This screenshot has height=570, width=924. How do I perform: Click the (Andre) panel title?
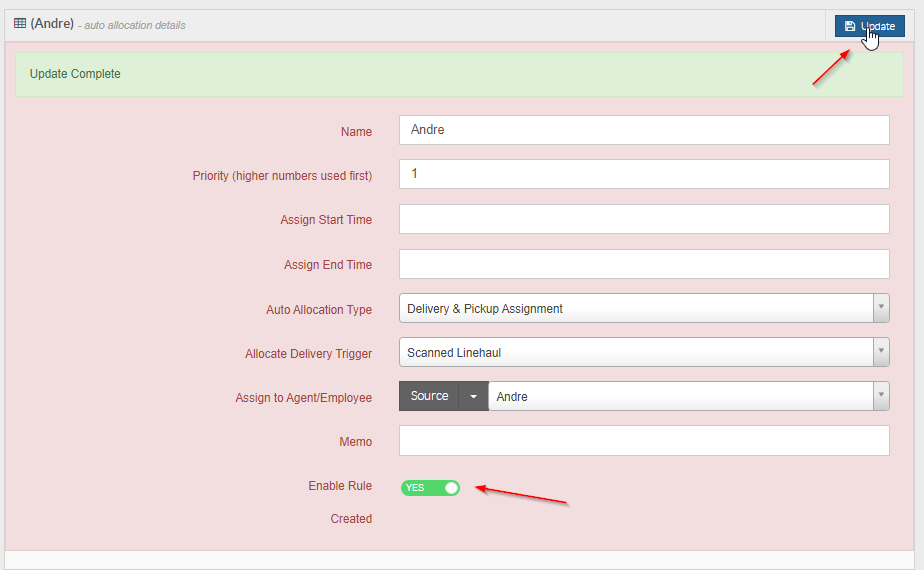(52, 24)
